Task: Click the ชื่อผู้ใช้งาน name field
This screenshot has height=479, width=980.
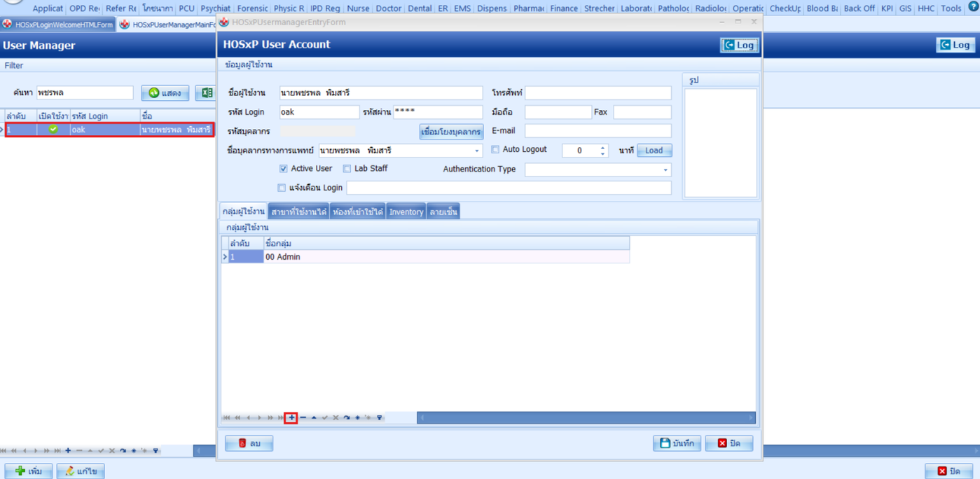Action: pyautogui.click(x=380, y=93)
